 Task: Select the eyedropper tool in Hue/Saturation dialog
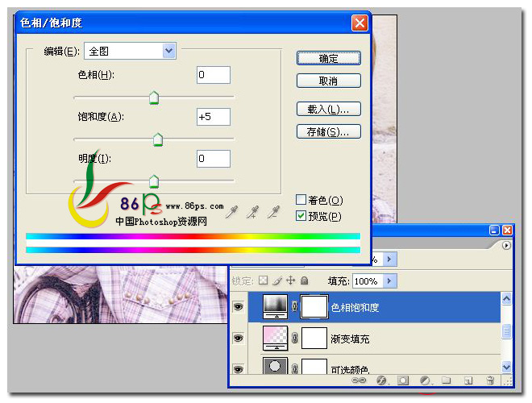click(231, 212)
